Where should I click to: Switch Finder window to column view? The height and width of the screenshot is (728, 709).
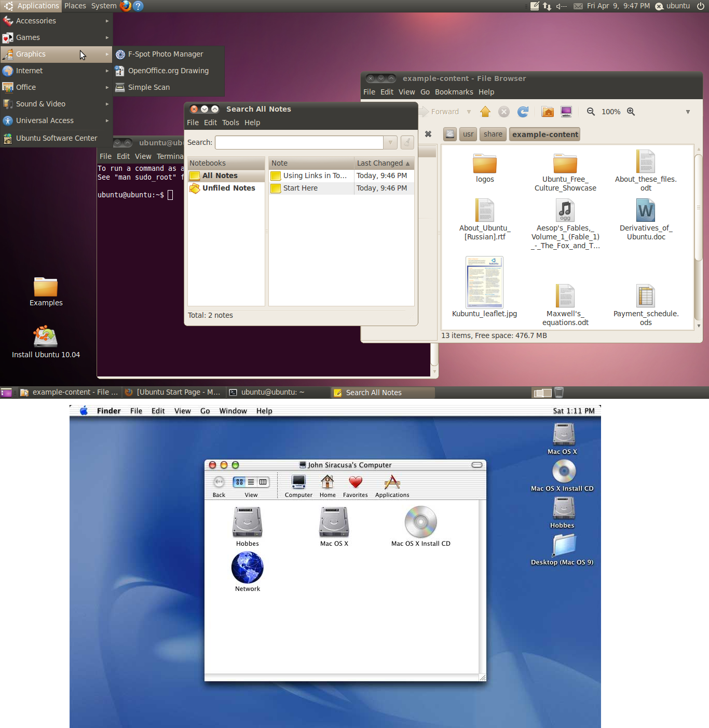click(263, 482)
